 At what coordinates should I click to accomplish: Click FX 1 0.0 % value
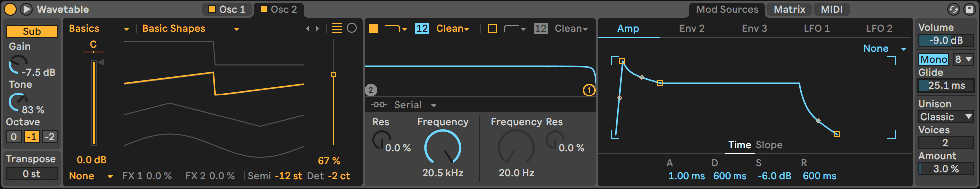tap(159, 176)
